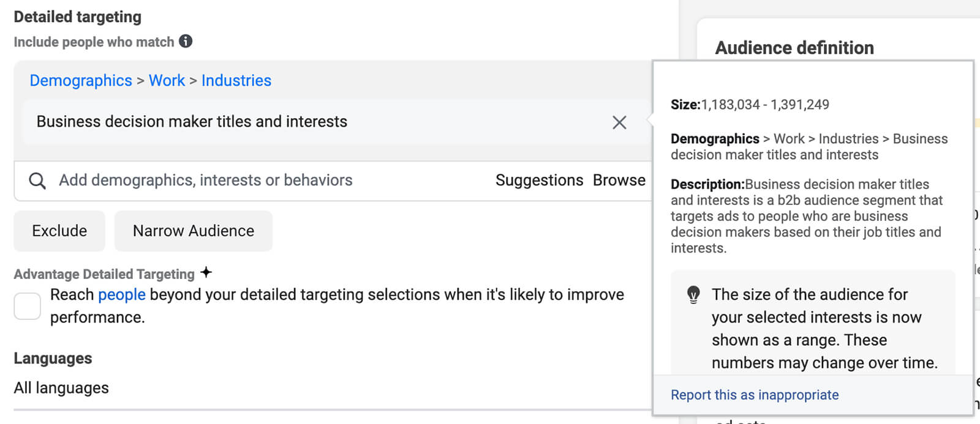Type in Add demographics, interests or behaviors field
This screenshot has width=980, height=424.
click(x=245, y=180)
